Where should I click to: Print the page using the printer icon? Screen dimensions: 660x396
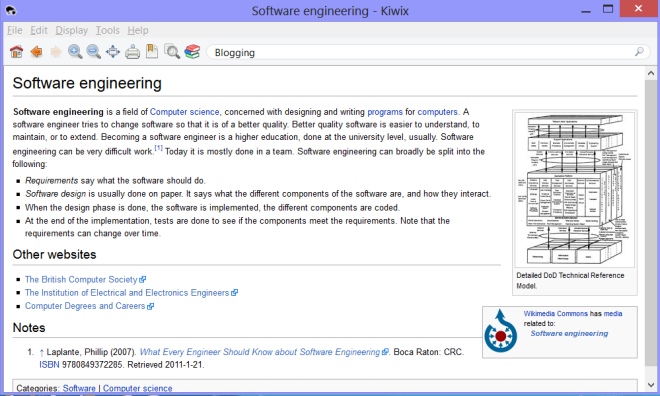132,52
